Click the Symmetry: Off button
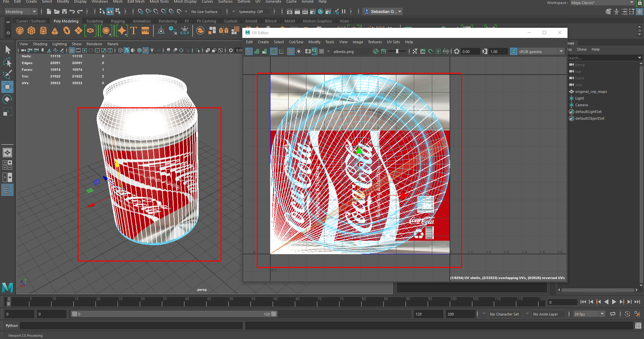644x339 pixels. pos(251,12)
